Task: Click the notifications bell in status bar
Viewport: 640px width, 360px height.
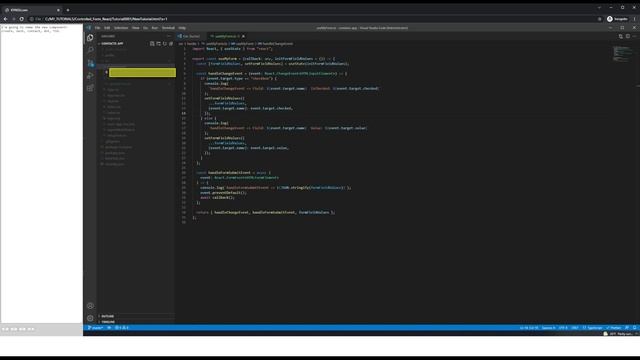Action: 635,328
